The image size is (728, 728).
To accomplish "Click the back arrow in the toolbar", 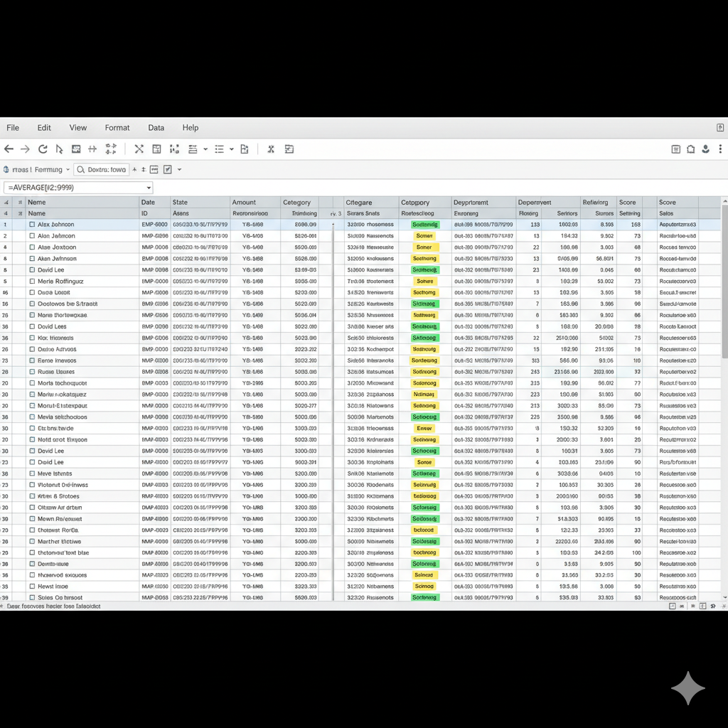I will (9, 149).
